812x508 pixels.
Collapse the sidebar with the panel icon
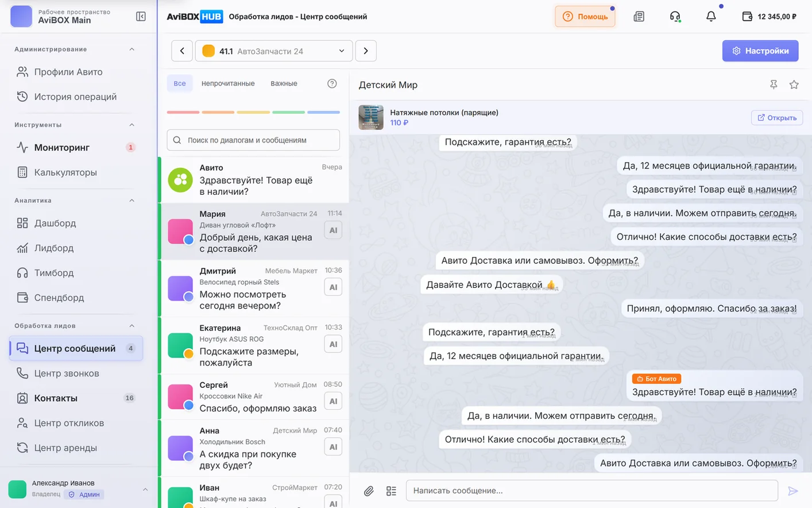coord(141,17)
